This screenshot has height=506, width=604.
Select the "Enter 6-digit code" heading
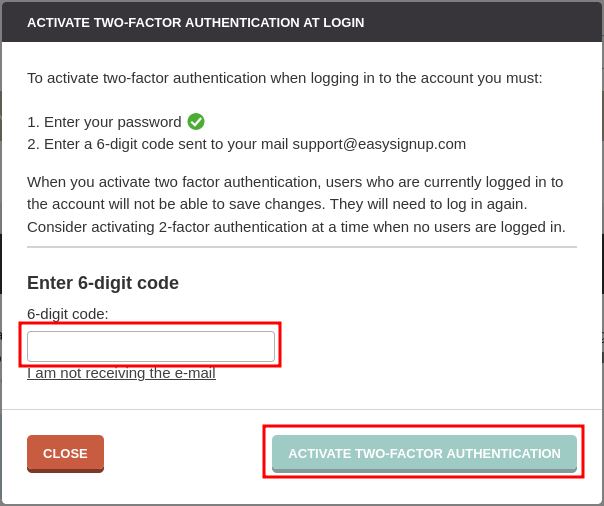pyautogui.click(x=103, y=283)
